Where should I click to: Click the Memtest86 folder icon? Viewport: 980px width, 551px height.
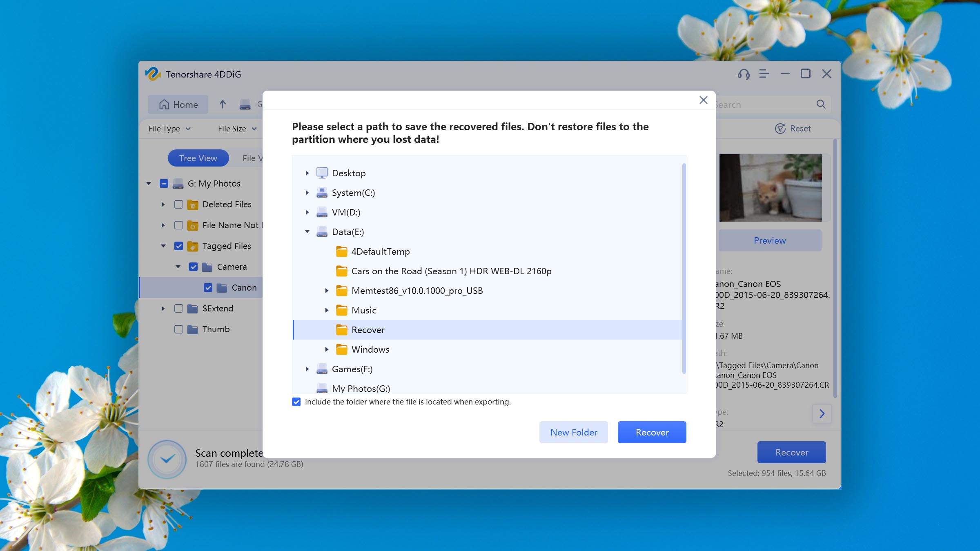(341, 291)
